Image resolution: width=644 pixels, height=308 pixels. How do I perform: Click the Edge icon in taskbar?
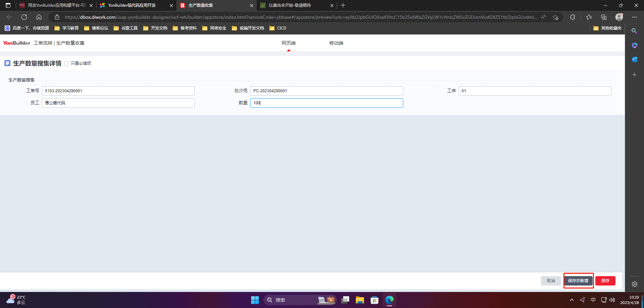389,300
